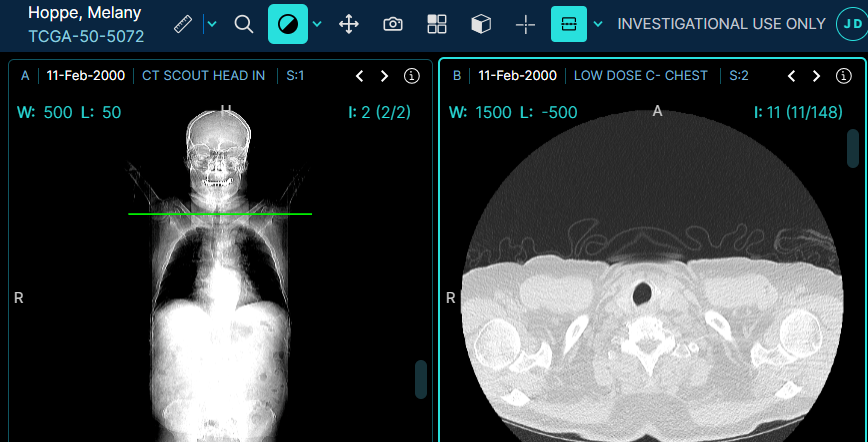
Task: Go to next series in viewport A
Action: (384, 76)
